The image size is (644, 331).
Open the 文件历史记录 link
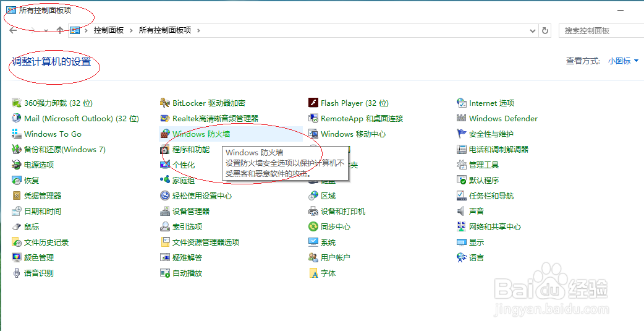click(46, 242)
